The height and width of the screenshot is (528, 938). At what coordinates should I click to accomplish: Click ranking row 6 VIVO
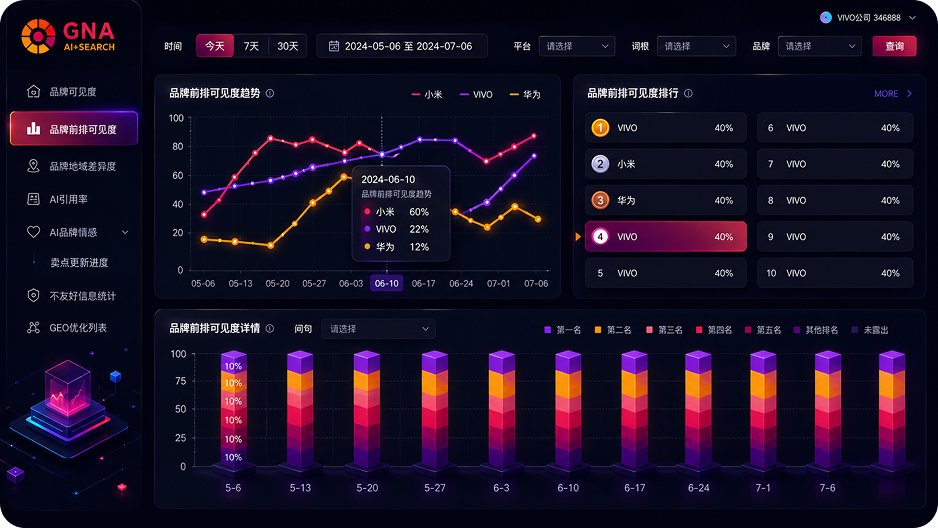tap(835, 127)
